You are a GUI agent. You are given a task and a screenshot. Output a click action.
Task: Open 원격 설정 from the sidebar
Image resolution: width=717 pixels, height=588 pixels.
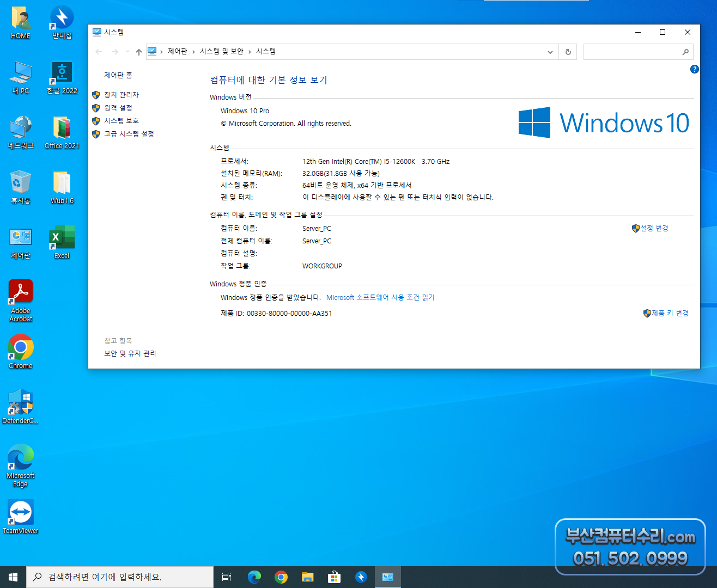(x=118, y=108)
